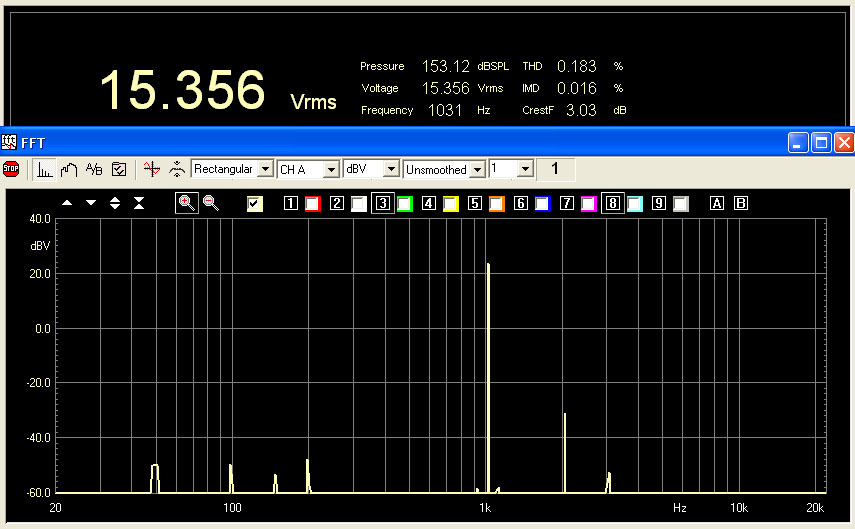This screenshot has height=529, width=855.
Task: Toggle trace 1 red checkbox
Action: 312,204
